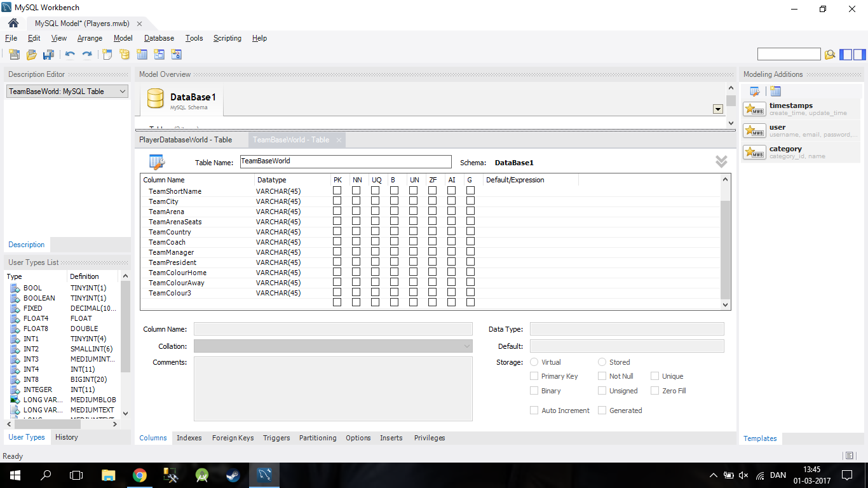Toggle the right sidebar panel icon
The width and height of the screenshot is (868, 488).
858,55
